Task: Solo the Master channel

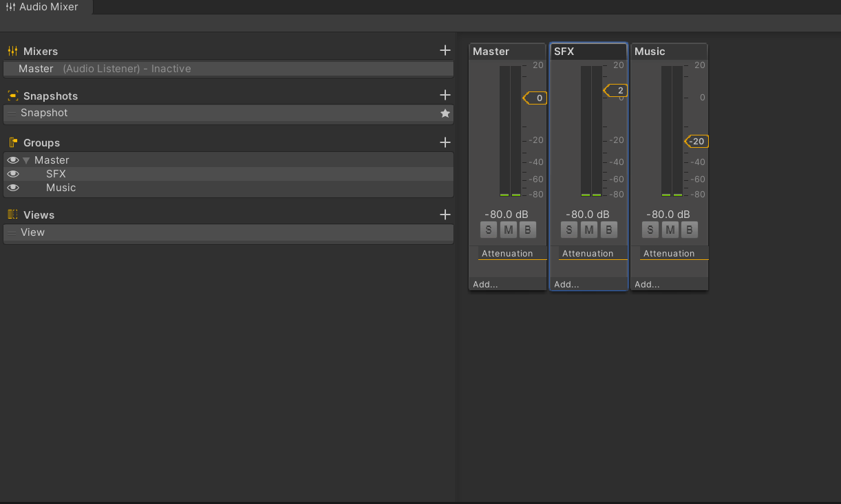Action: click(x=489, y=230)
